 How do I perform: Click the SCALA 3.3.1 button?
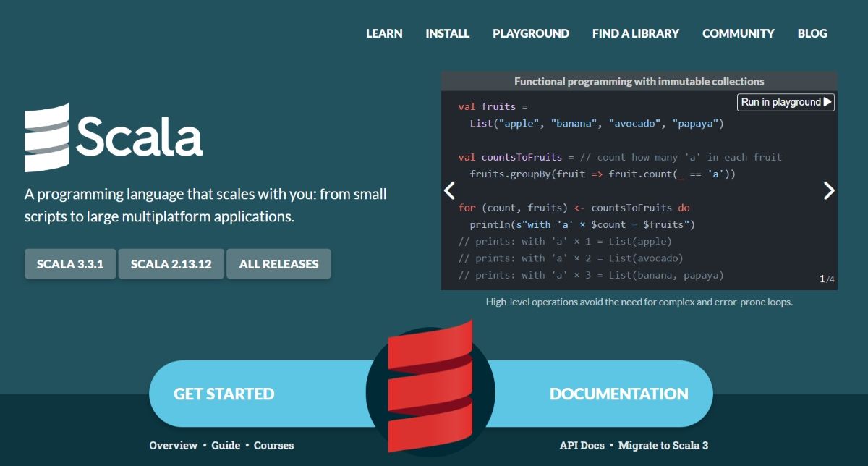click(x=69, y=263)
